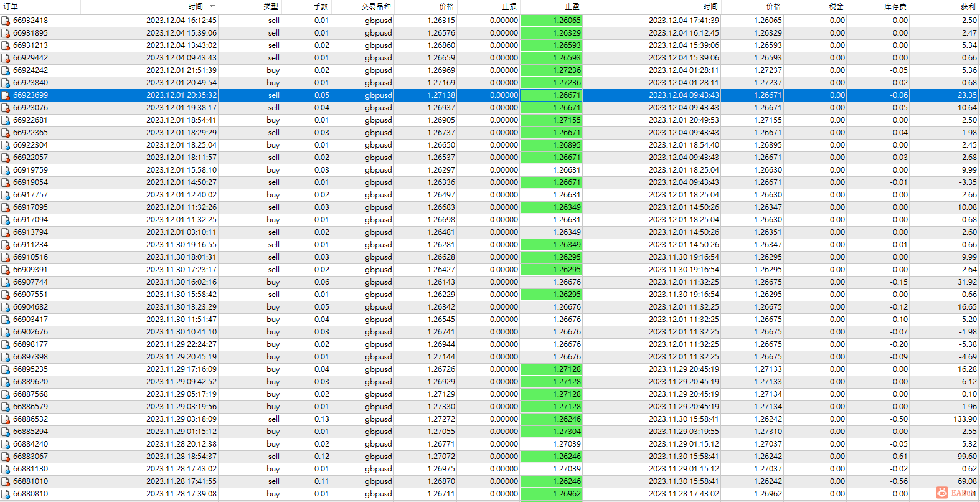Click the 税金 column header

836,7
